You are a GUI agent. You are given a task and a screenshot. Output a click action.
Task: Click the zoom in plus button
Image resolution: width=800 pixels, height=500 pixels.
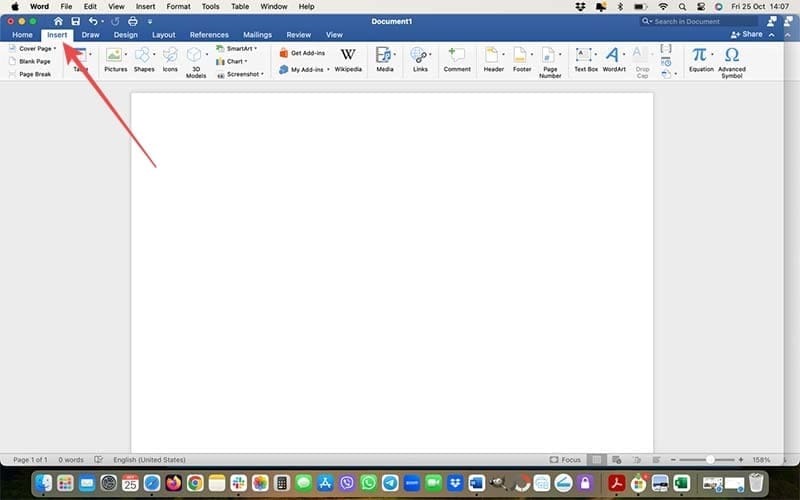pyautogui.click(x=740, y=460)
